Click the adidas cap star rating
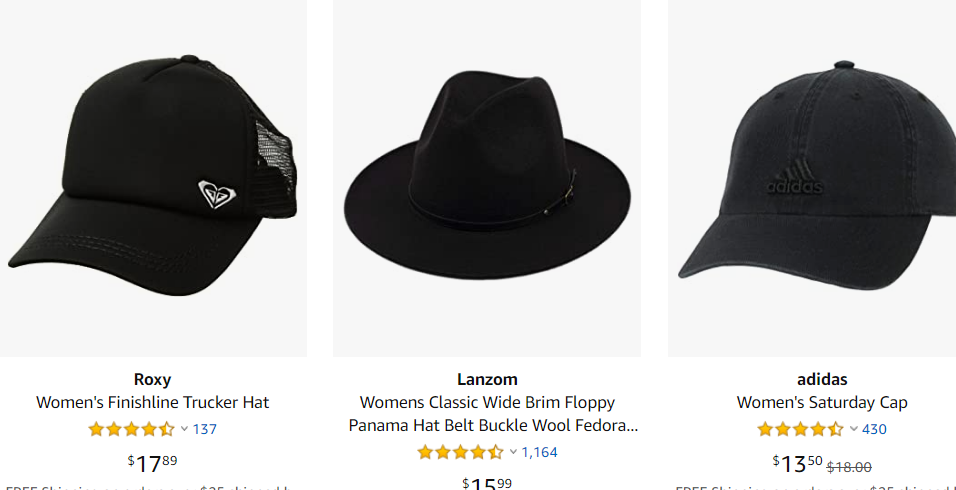This screenshot has height=490, width=956. click(800, 429)
